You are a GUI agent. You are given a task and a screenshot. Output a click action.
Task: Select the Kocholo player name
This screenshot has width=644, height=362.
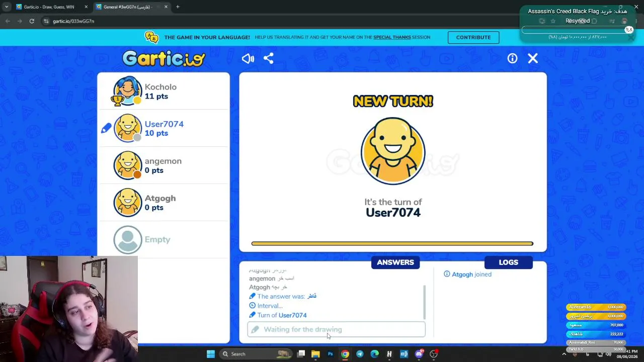pos(160,87)
